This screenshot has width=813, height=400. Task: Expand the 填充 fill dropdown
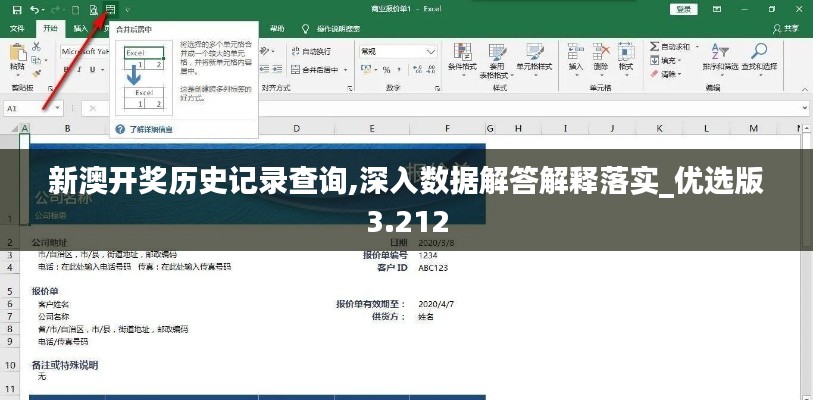(679, 61)
